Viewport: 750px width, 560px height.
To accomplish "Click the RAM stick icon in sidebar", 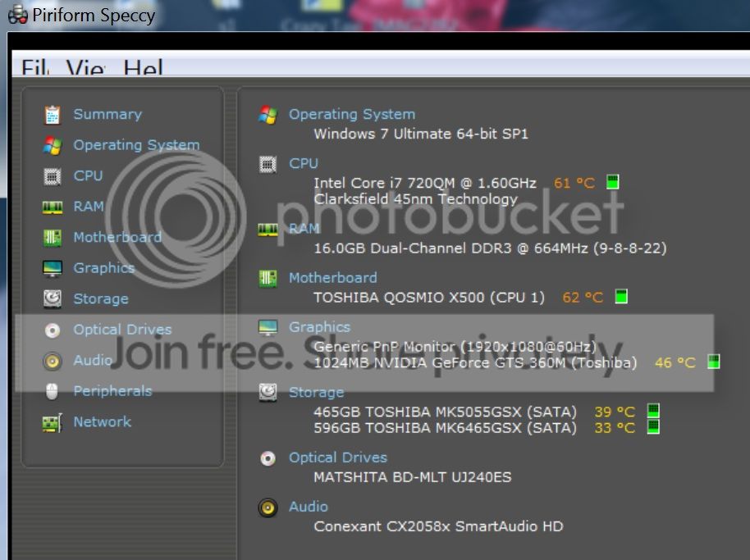I will pos(53,207).
